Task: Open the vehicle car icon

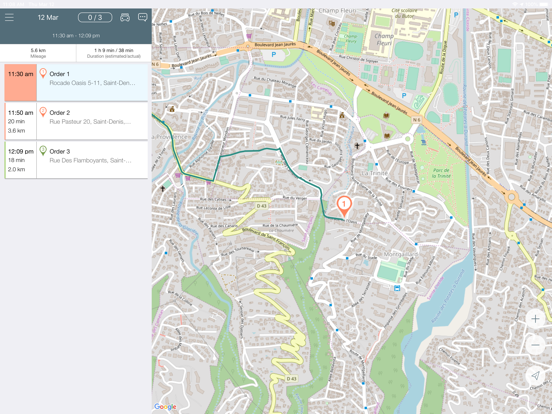Action: pyautogui.click(x=125, y=17)
